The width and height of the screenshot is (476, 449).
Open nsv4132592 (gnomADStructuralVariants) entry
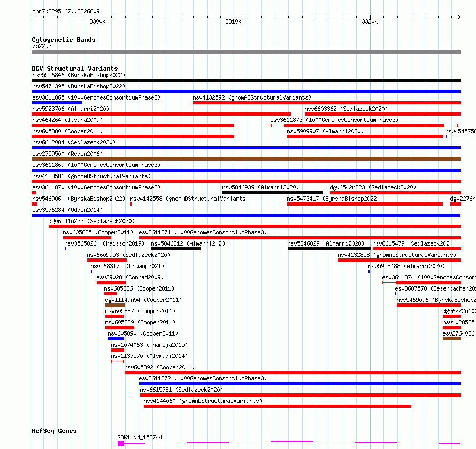(x=252, y=97)
